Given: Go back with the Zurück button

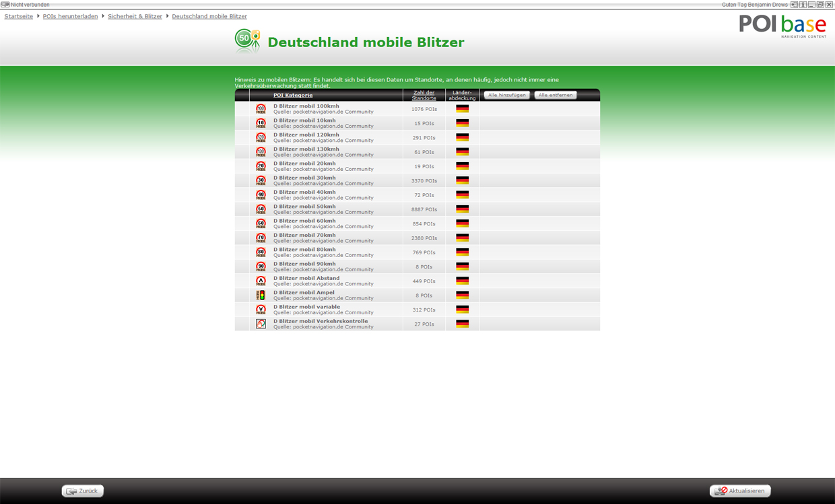Looking at the screenshot, I should pos(83,491).
